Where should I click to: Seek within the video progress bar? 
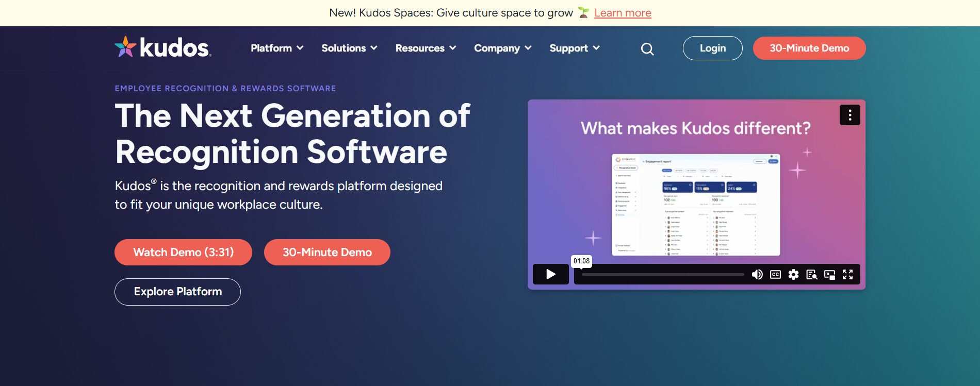663,274
